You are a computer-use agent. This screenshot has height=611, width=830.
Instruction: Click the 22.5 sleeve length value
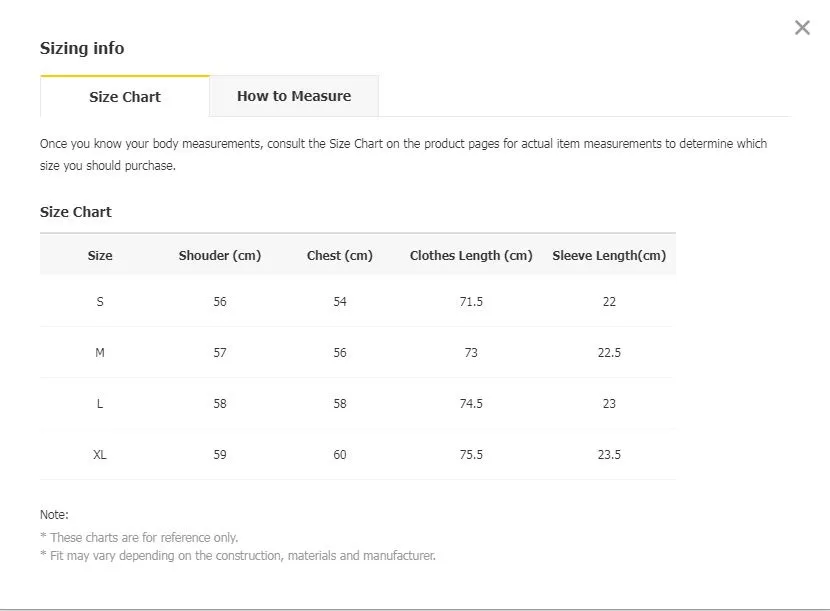click(x=609, y=353)
